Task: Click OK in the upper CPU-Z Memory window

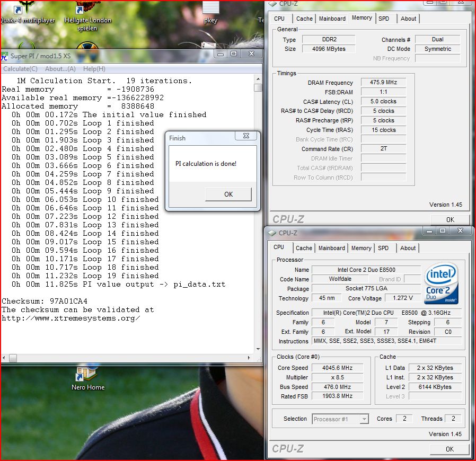Action: coord(450,219)
